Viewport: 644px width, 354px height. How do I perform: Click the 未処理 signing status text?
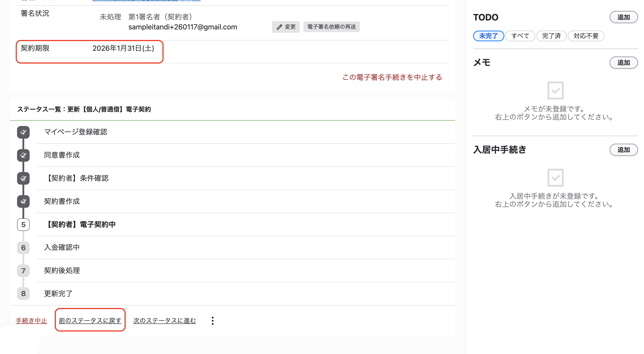[x=110, y=17]
